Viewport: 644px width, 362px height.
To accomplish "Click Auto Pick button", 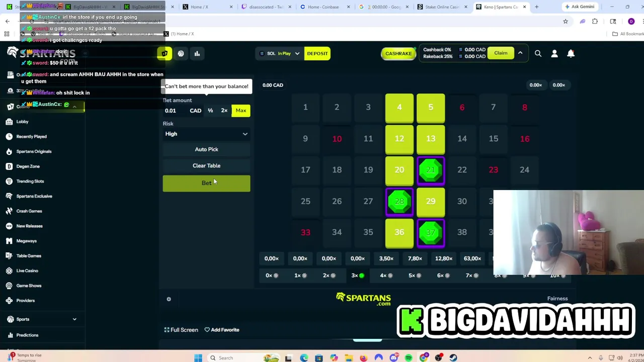I will click(206, 149).
